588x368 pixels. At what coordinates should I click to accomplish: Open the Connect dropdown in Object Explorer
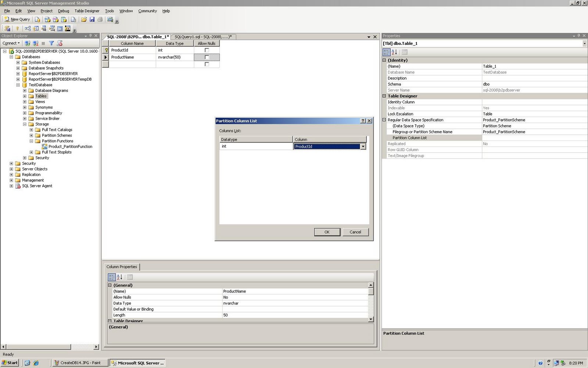11,43
